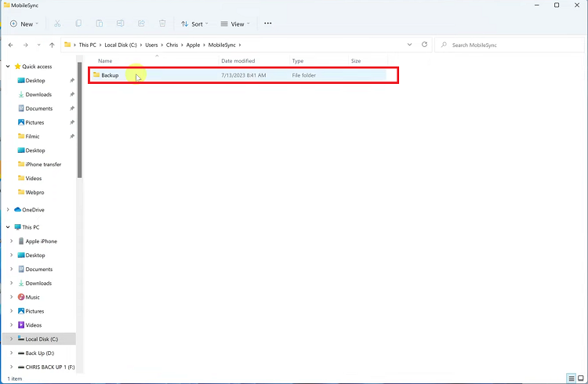Refresh the MobileSync folder view

pos(424,45)
